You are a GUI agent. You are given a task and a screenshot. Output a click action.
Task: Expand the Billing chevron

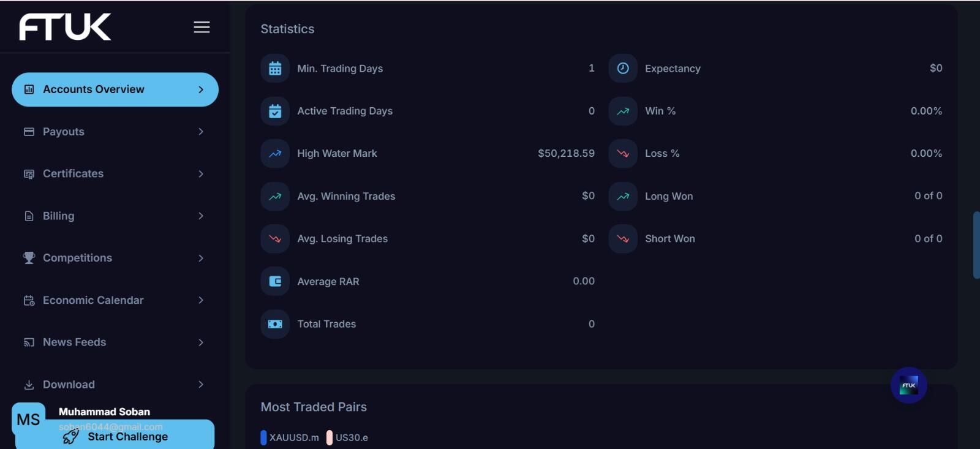click(x=201, y=216)
